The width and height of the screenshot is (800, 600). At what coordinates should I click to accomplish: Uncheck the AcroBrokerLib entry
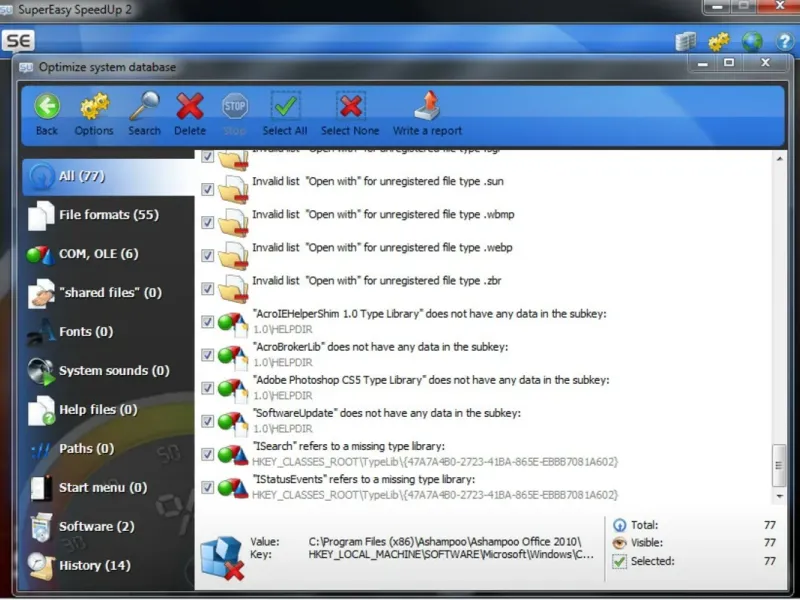coord(207,355)
